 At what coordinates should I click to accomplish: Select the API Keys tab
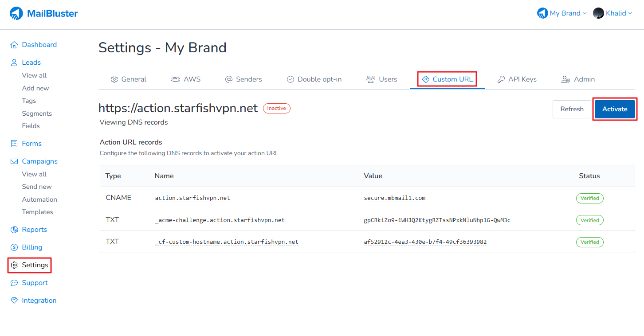pos(517,79)
